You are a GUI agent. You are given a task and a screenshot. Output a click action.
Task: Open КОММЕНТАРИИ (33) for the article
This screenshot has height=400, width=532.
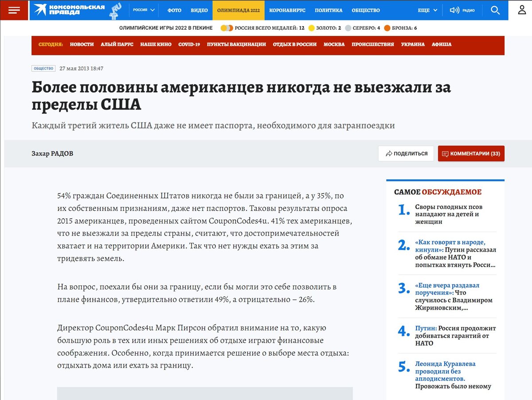tap(471, 153)
